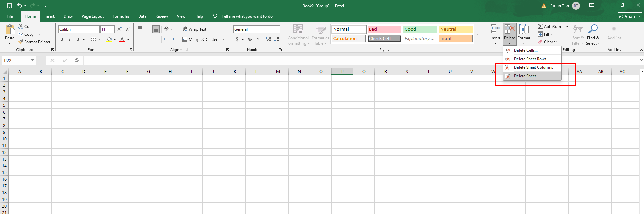Screen dimensions: 644x214
Task: Open the Calibri font name dropdown
Action: point(97,29)
